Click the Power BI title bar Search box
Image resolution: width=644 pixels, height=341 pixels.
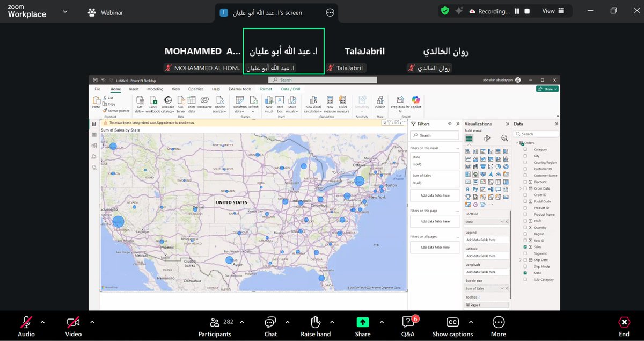(x=324, y=80)
